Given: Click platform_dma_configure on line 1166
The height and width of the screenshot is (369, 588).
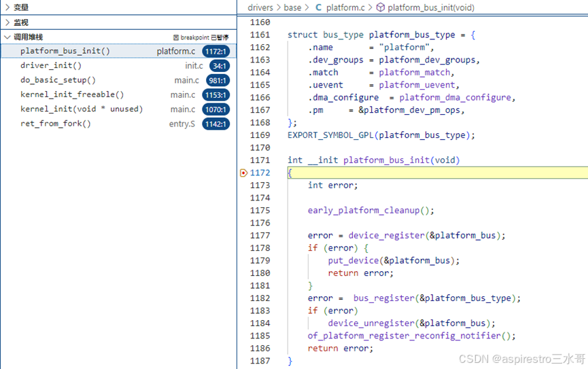Looking at the screenshot, I should pos(455,97).
